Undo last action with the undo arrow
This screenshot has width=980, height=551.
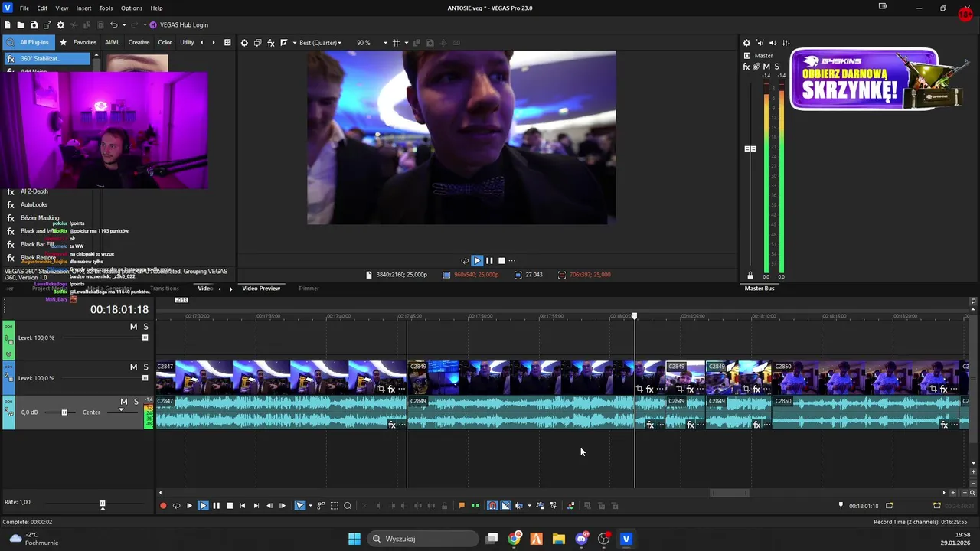click(x=113, y=25)
